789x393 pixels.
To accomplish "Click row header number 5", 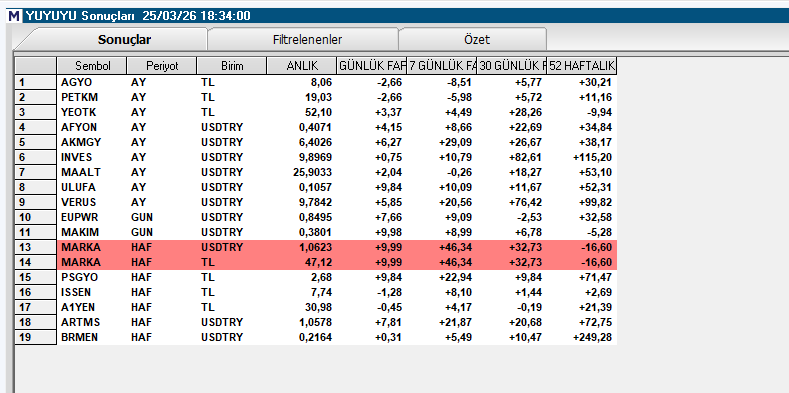I will click(35, 142).
